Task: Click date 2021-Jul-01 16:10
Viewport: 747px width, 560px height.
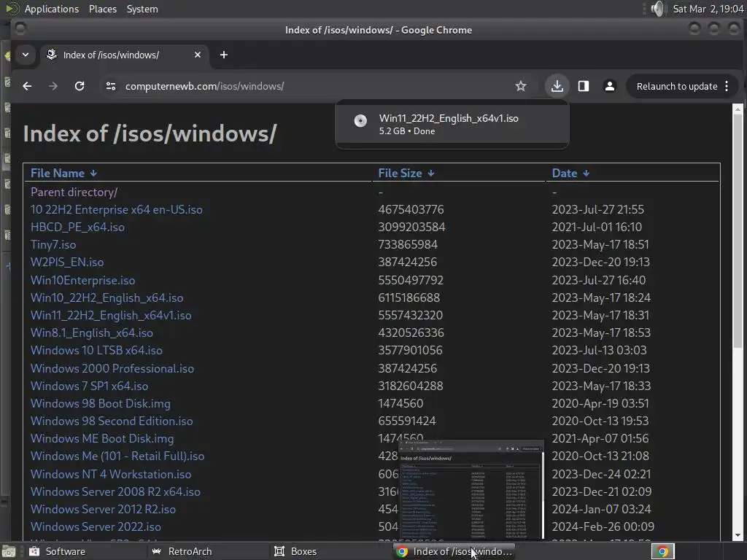Action: (x=597, y=227)
